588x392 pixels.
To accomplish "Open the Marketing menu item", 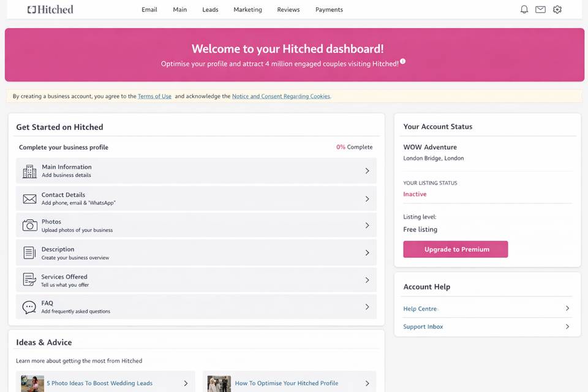I will (248, 9).
